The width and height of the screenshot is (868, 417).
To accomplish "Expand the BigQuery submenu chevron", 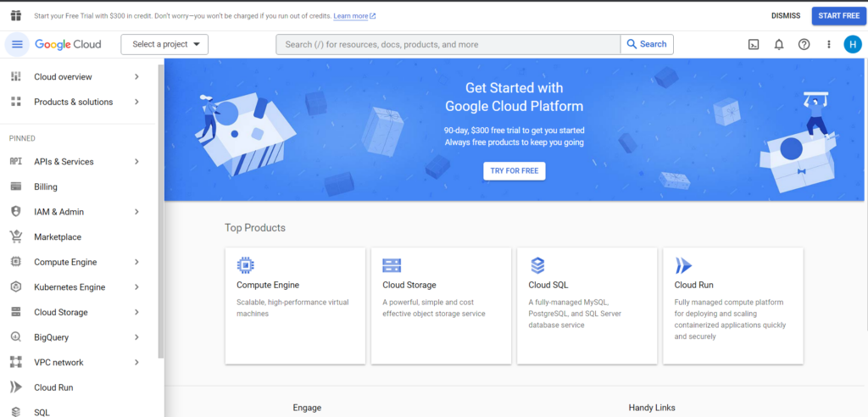I will (x=136, y=337).
